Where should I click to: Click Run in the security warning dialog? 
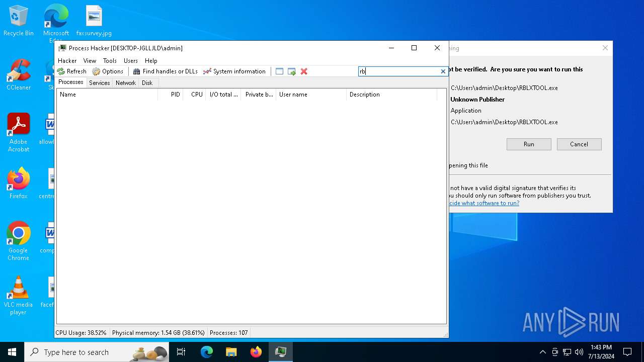coord(529,144)
